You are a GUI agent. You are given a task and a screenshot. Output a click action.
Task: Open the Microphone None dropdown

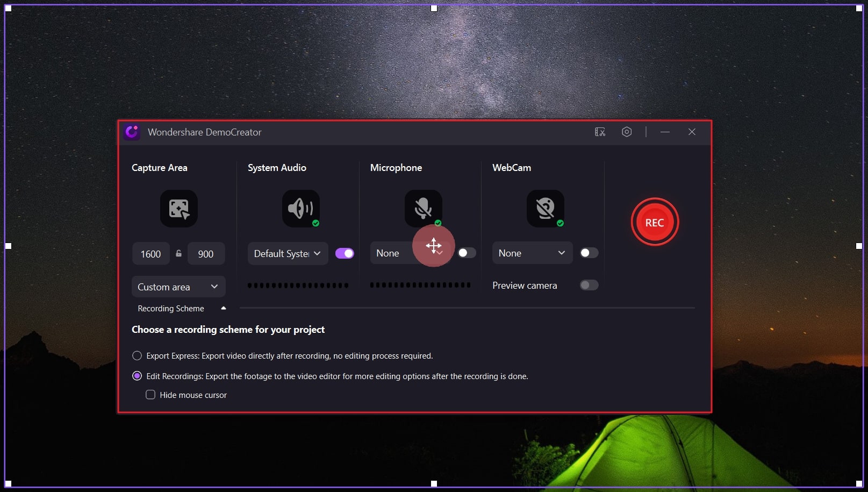click(x=410, y=253)
